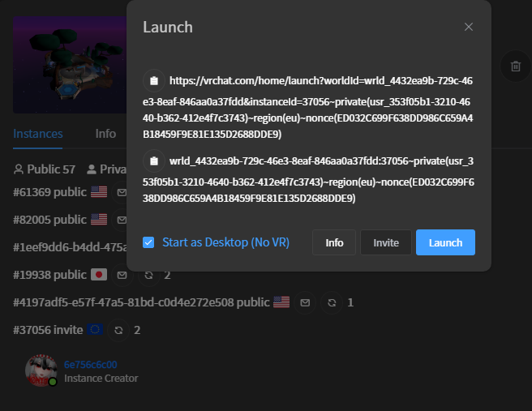Invite yourself to instance #61369 public
This screenshot has height=411, width=532.
point(121,192)
